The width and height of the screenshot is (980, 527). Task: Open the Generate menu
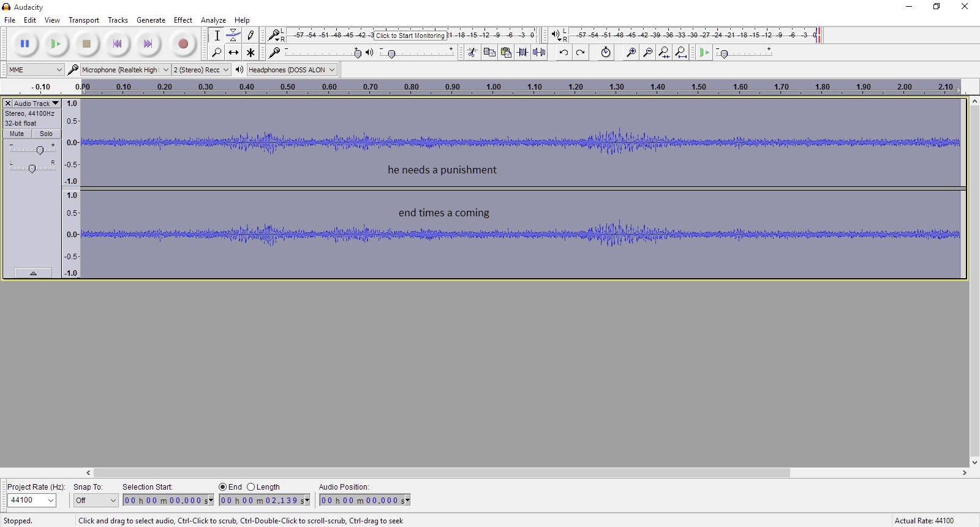click(151, 20)
